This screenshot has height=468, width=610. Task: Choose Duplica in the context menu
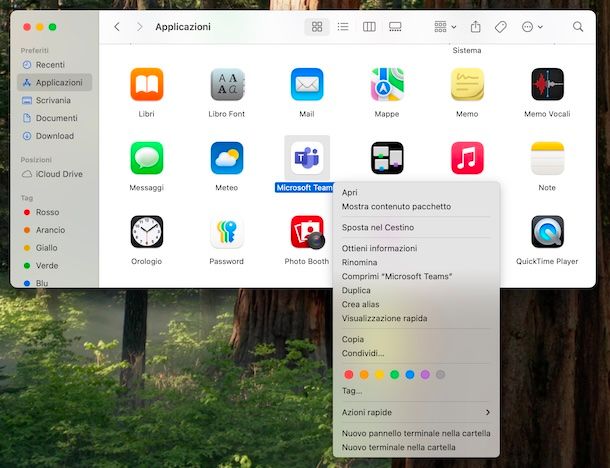click(x=416, y=291)
